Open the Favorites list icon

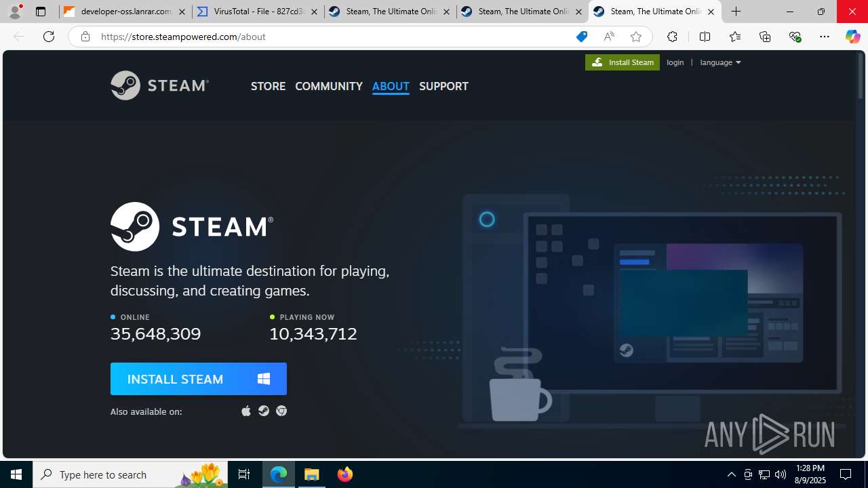[x=734, y=37]
